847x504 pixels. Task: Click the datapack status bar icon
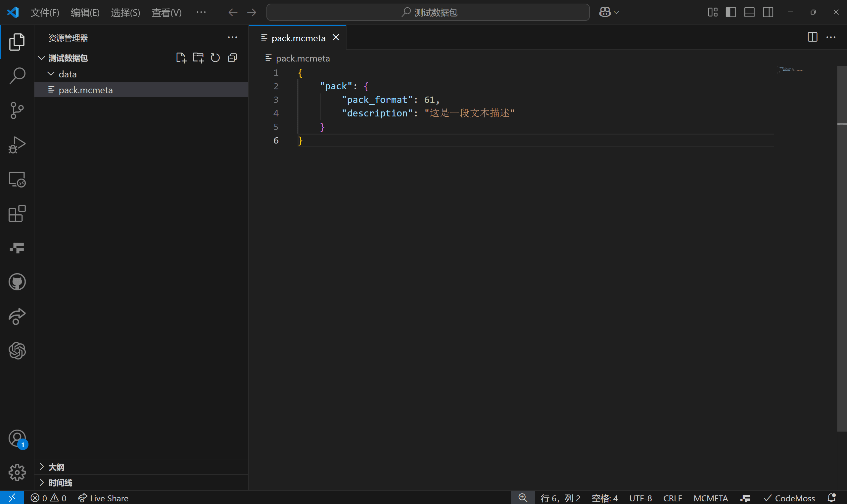[745, 498]
